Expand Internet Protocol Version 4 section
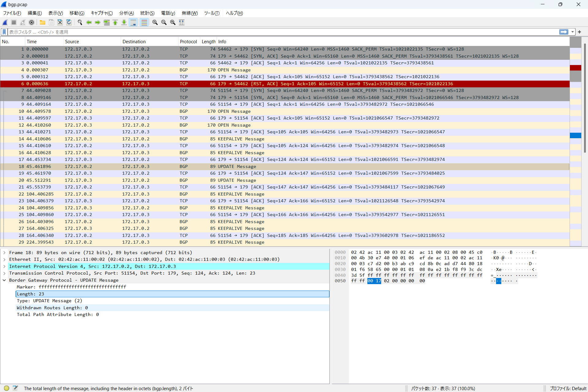This screenshot has width=588, height=392. pyautogui.click(x=5, y=266)
